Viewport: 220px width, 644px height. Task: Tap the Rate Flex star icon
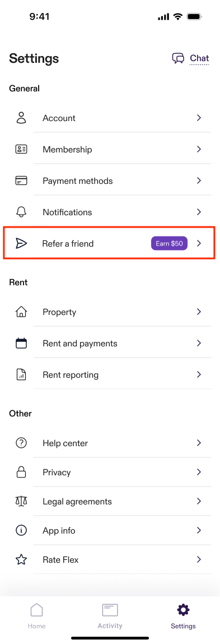point(21,560)
